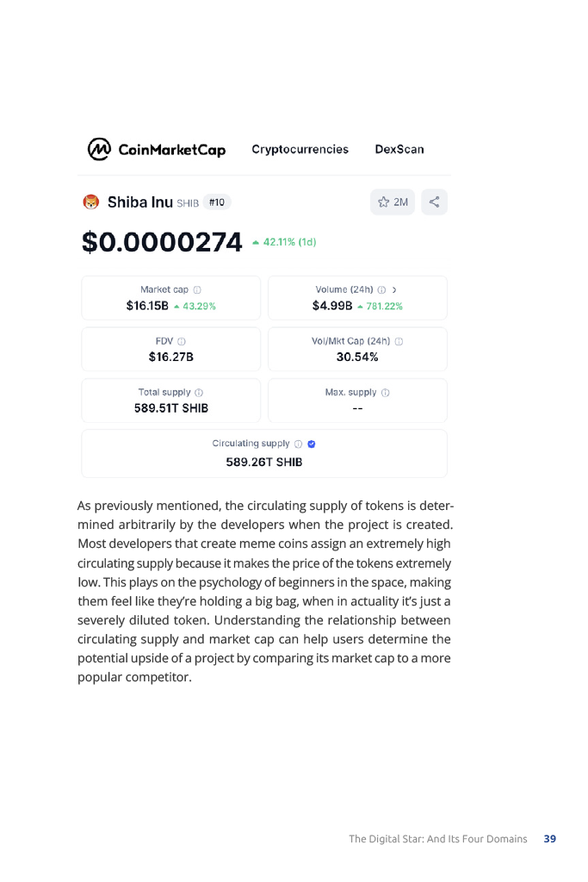
Task: Open the DexScan menu item
Action: 399,149
